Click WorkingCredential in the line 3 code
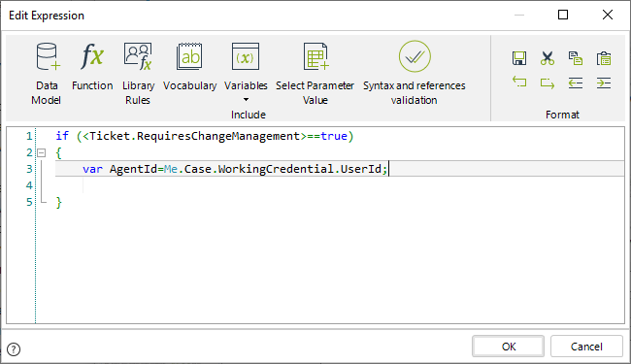The image size is (631, 364). pyautogui.click(x=276, y=169)
